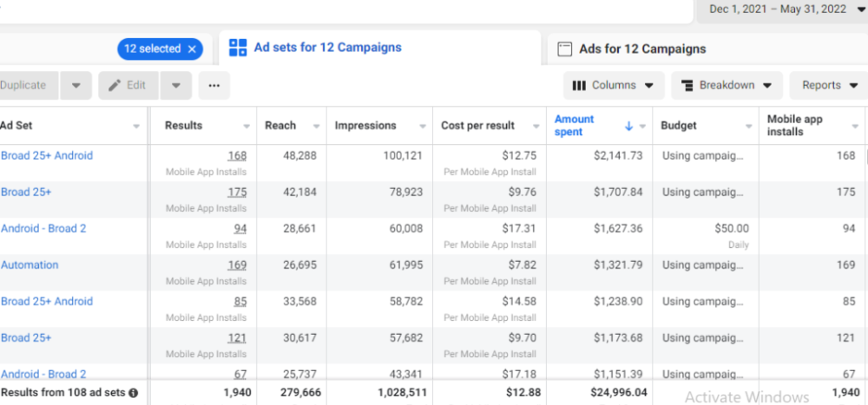Open Amount spent column menu arrow

pyautogui.click(x=642, y=126)
